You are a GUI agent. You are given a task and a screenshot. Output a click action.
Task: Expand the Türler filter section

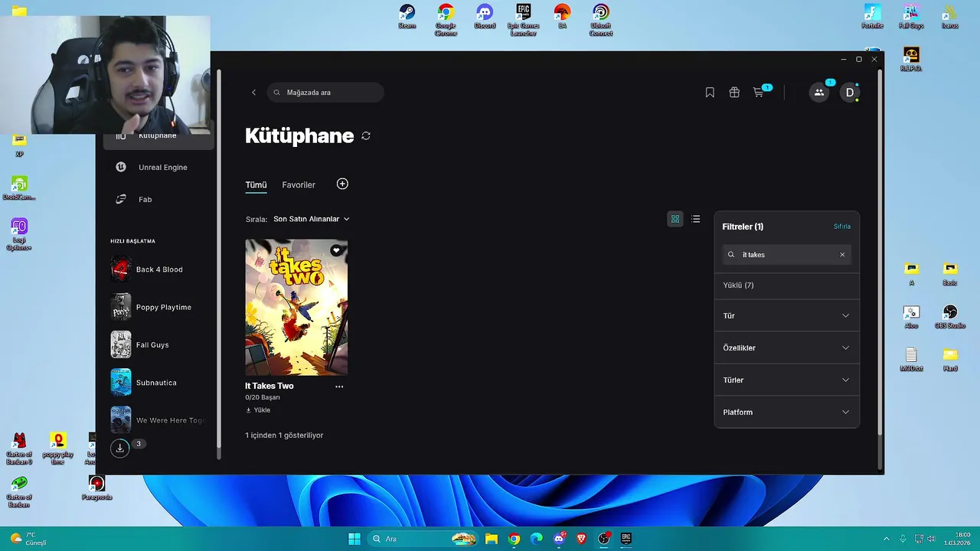click(x=786, y=380)
